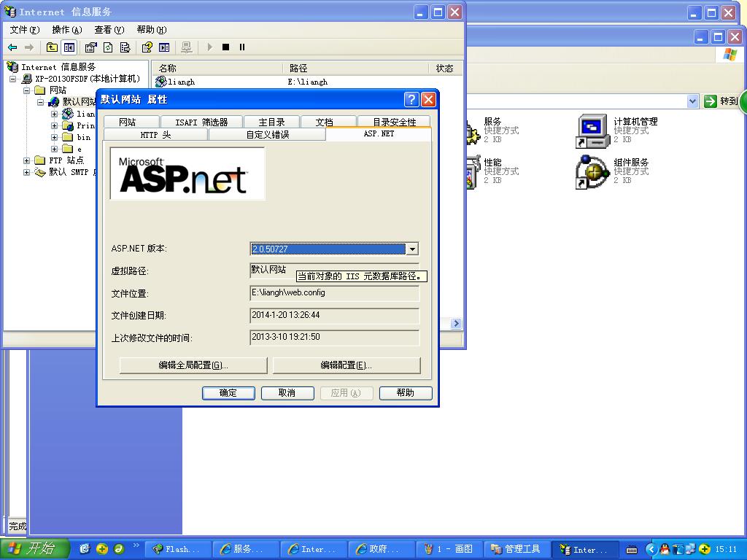Click the liangh site icon in list pane
Viewport: 747px width, 560px height.
pyautogui.click(x=161, y=82)
